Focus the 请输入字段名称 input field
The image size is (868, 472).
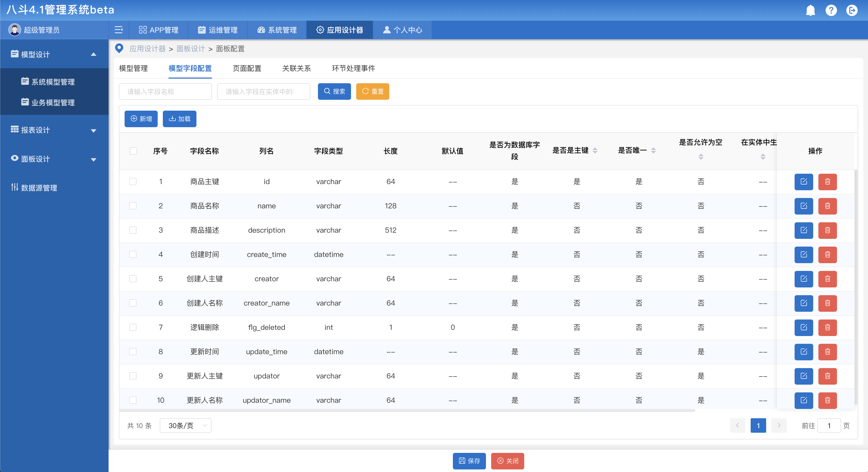coord(165,92)
